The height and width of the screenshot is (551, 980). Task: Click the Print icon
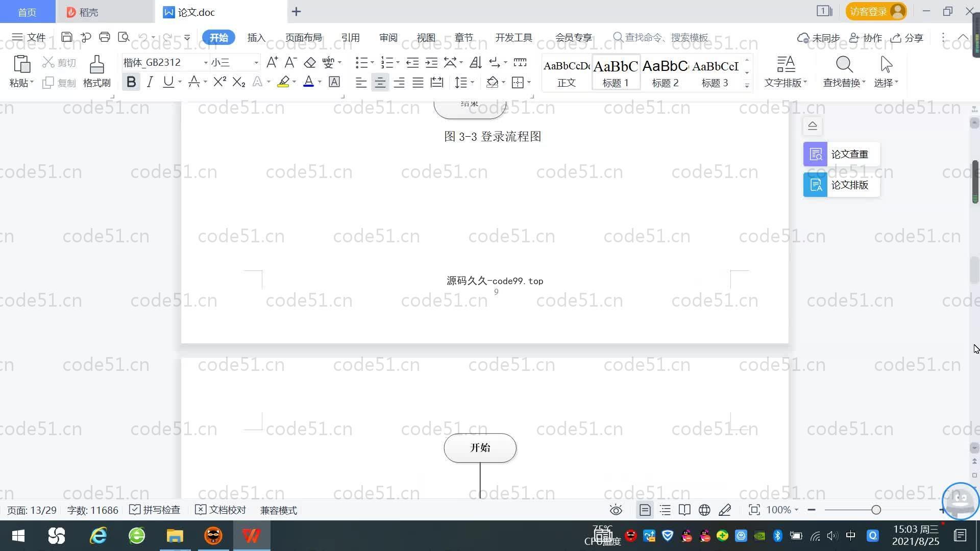tap(105, 37)
